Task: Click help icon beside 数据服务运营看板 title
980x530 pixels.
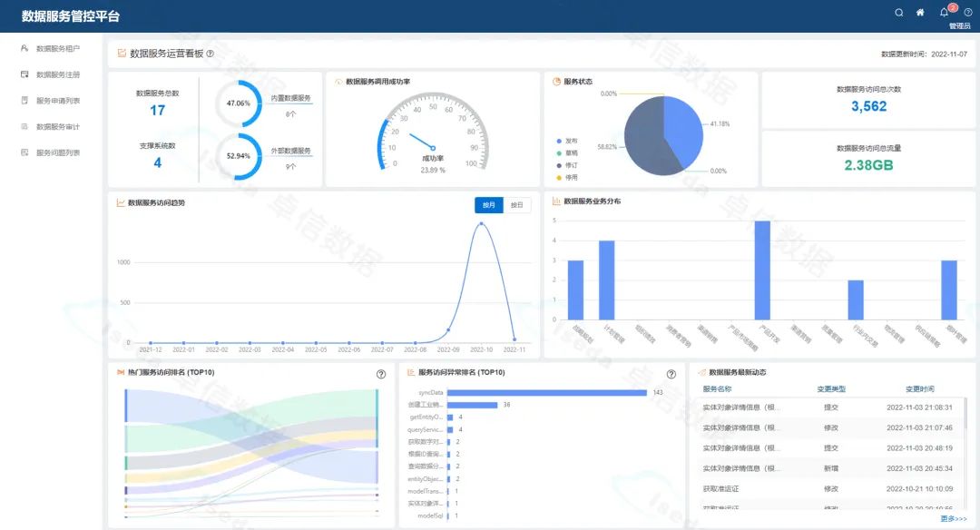Action: 211,54
